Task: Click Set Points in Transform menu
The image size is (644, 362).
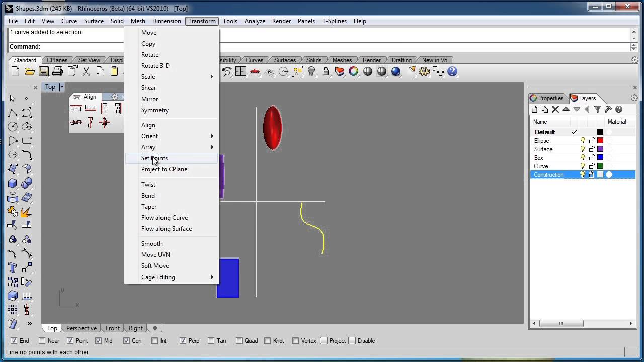Action: [154, 158]
